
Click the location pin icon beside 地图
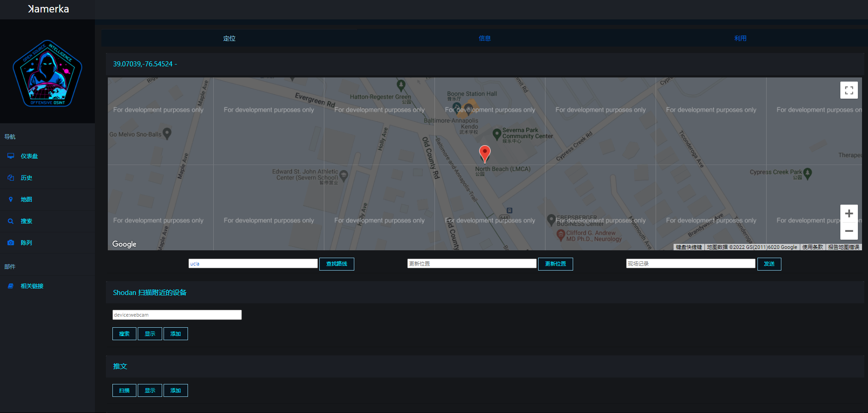pyautogui.click(x=11, y=199)
